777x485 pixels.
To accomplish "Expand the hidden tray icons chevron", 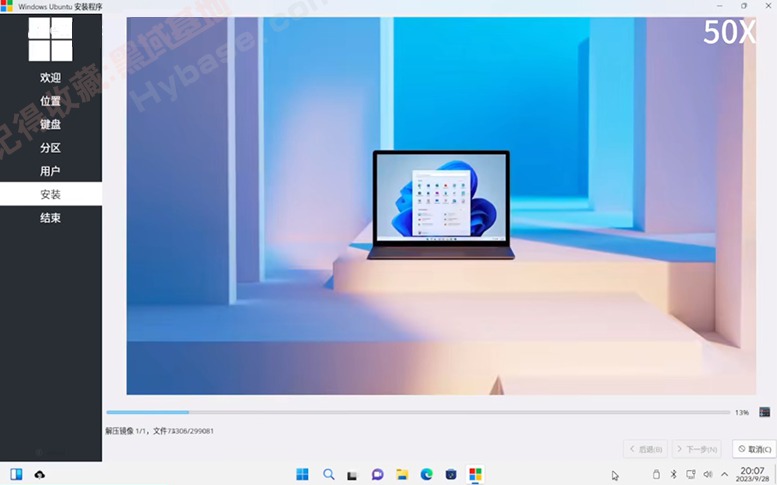I will pyautogui.click(x=724, y=474).
